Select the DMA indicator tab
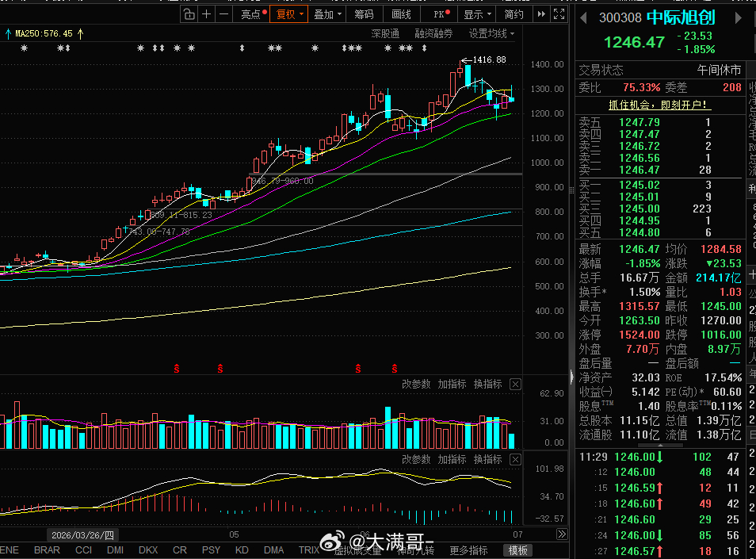Image resolution: width=756 pixels, height=559 pixels. click(274, 550)
